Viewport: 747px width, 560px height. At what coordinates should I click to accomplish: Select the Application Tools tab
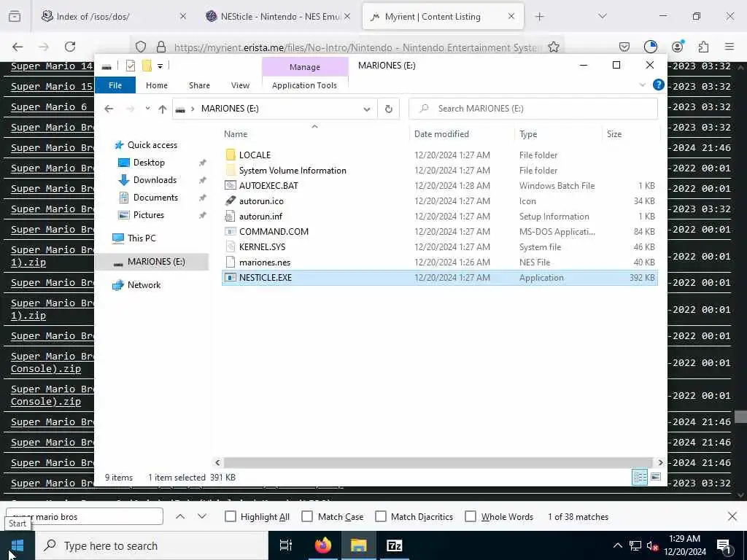click(304, 85)
